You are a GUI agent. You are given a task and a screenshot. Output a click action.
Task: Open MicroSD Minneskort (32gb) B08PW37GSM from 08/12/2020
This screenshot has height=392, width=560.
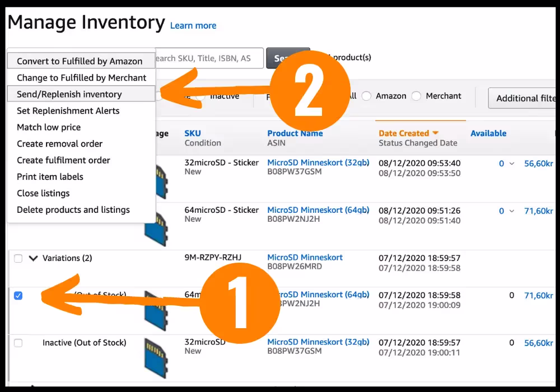[x=318, y=162]
